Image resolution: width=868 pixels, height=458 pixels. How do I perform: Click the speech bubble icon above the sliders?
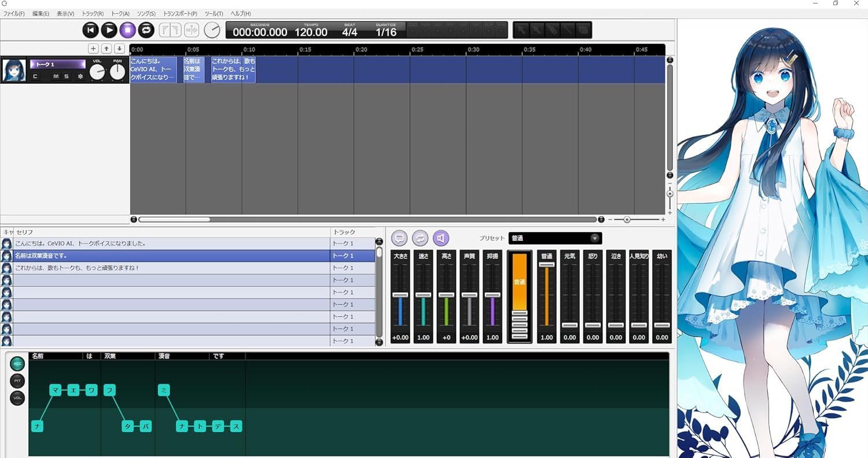click(399, 238)
